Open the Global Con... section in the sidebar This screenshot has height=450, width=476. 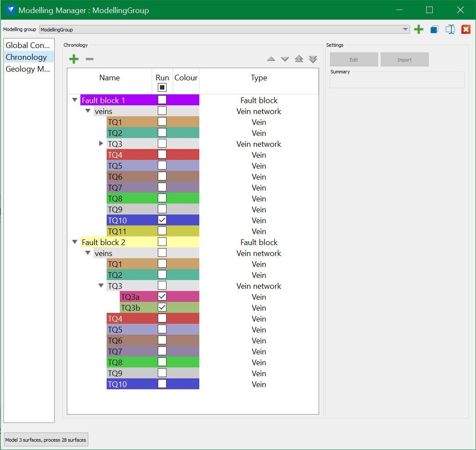pos(28,45)
